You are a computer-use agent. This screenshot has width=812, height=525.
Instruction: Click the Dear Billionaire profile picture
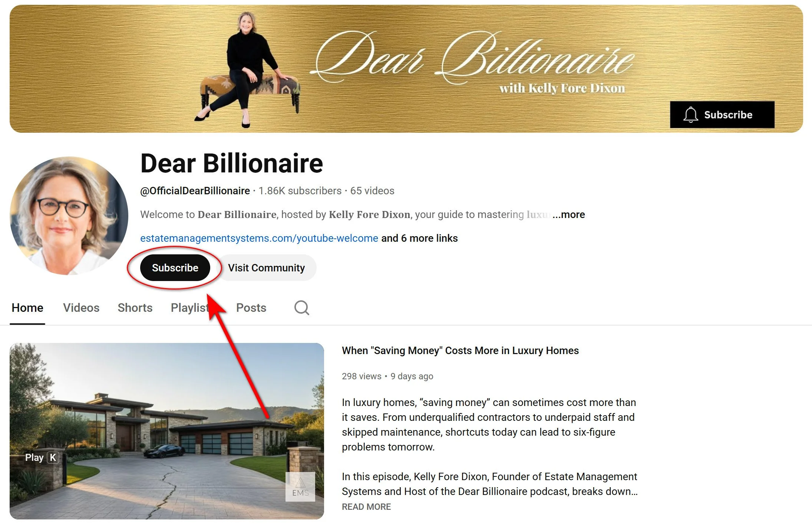[x=69, y=215]
